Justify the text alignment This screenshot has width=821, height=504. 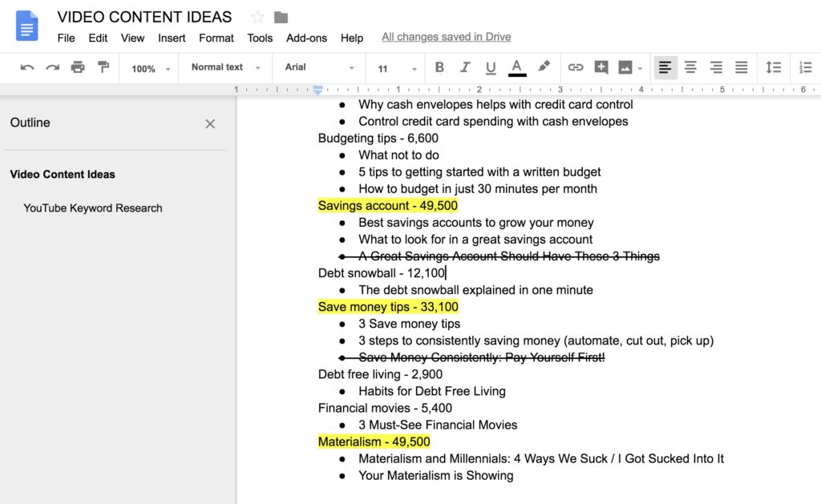742,67
